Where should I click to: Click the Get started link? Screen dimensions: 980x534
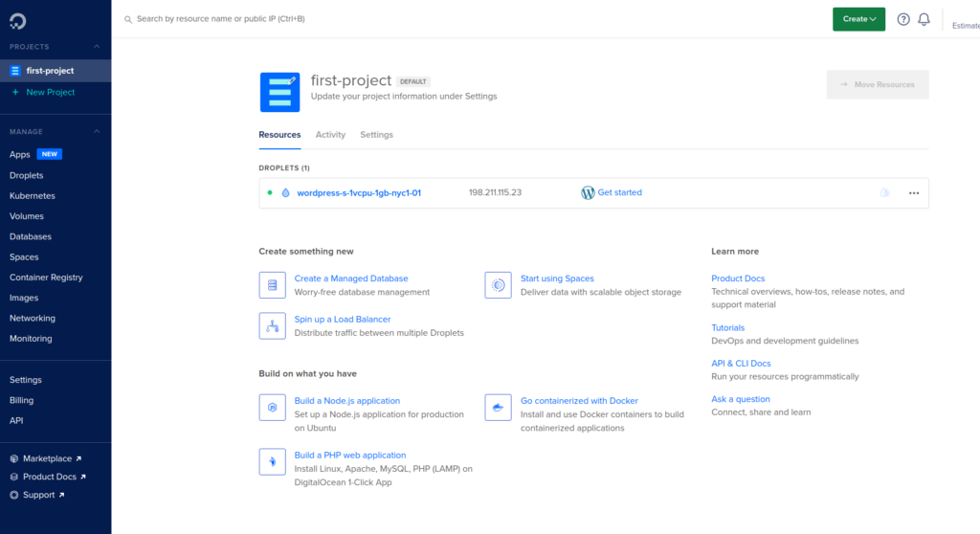click(x=619, y=192)
